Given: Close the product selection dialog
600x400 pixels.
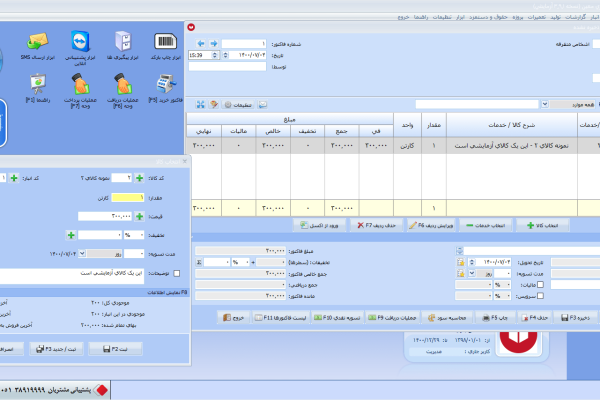Looking at the screenshot, I should (185, 162).
